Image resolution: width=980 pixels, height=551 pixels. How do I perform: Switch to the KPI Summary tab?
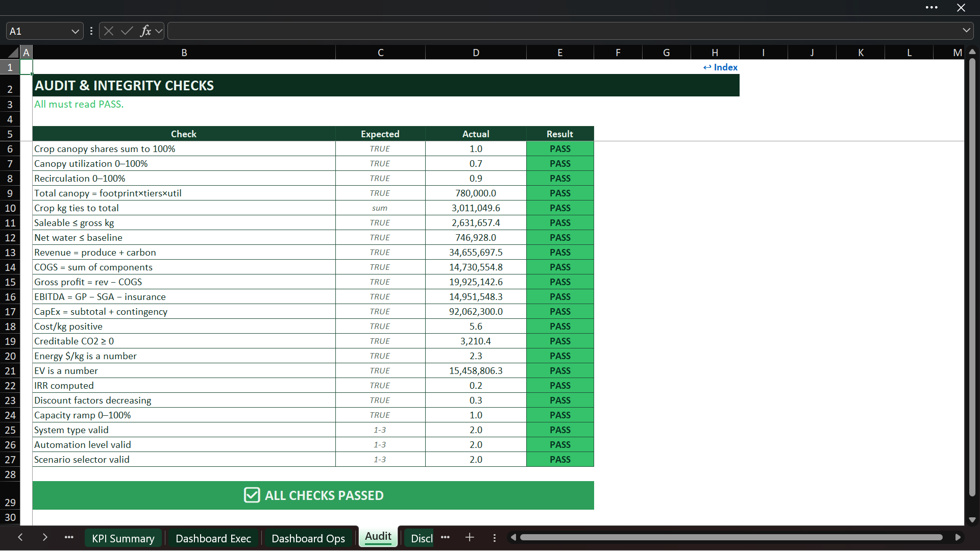click(123, 538)
